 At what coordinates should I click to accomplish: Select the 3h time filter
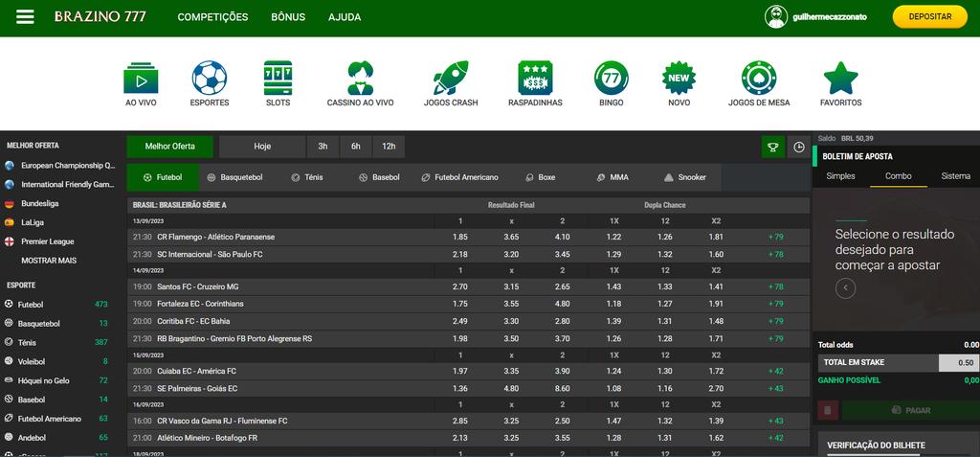coord(323,147)
